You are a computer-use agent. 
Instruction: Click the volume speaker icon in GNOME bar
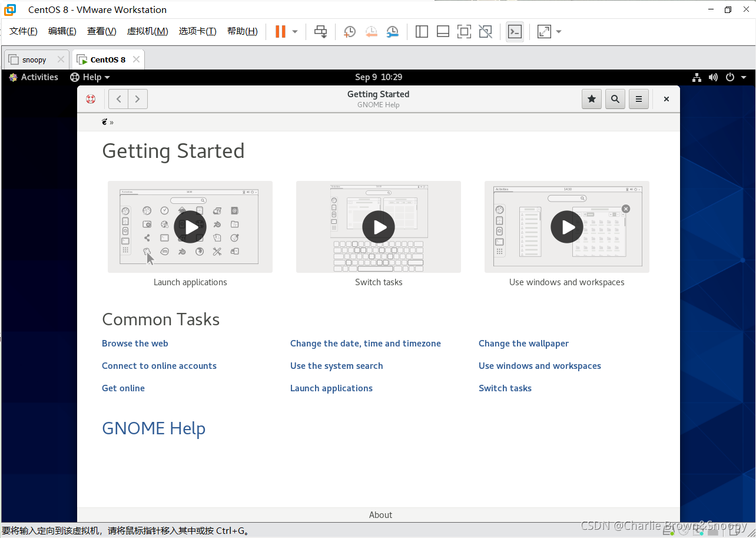713,77
